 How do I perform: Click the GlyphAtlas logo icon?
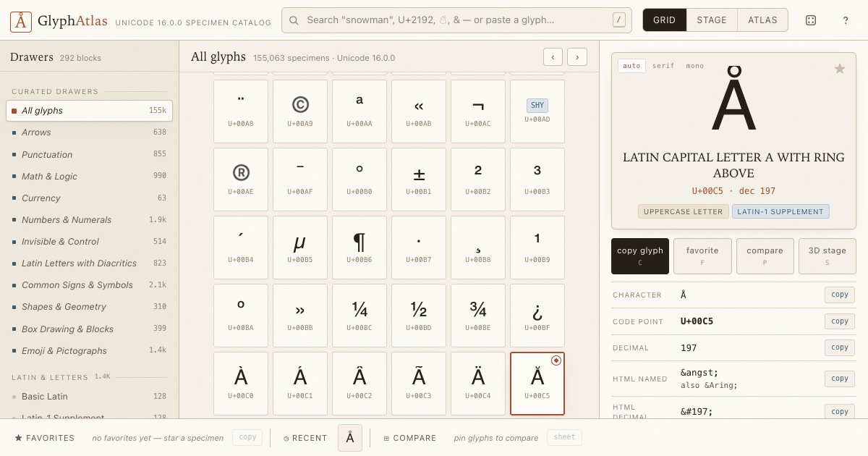coord(22,20)
